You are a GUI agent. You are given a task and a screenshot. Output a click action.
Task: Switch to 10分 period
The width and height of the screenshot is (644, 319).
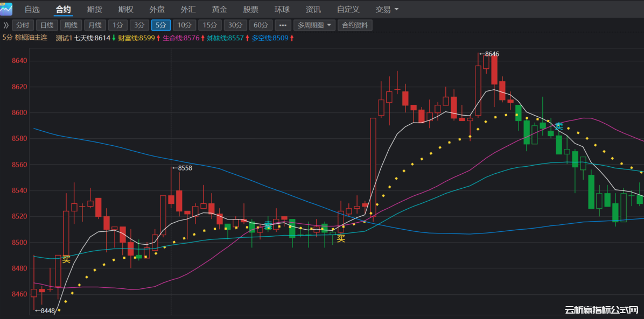[184, 25]
